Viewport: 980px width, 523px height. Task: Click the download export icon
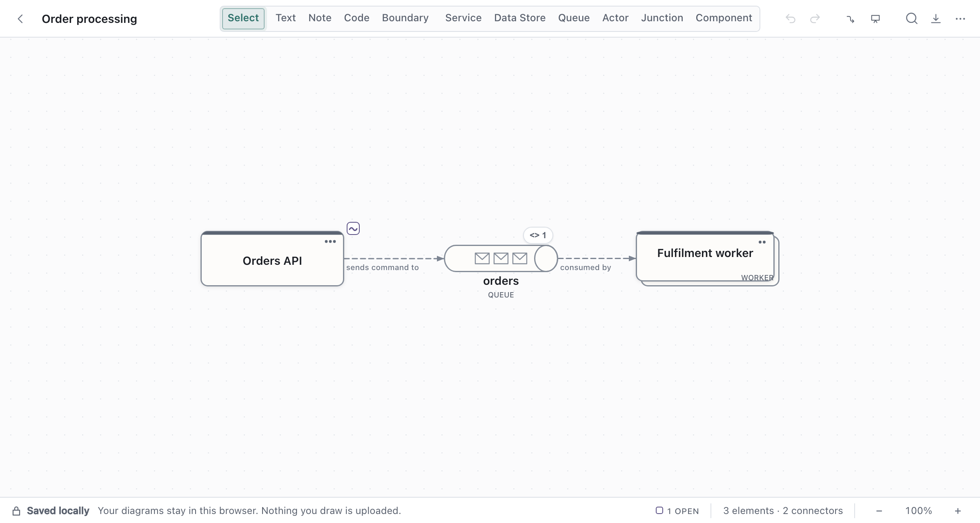[936, 19]
